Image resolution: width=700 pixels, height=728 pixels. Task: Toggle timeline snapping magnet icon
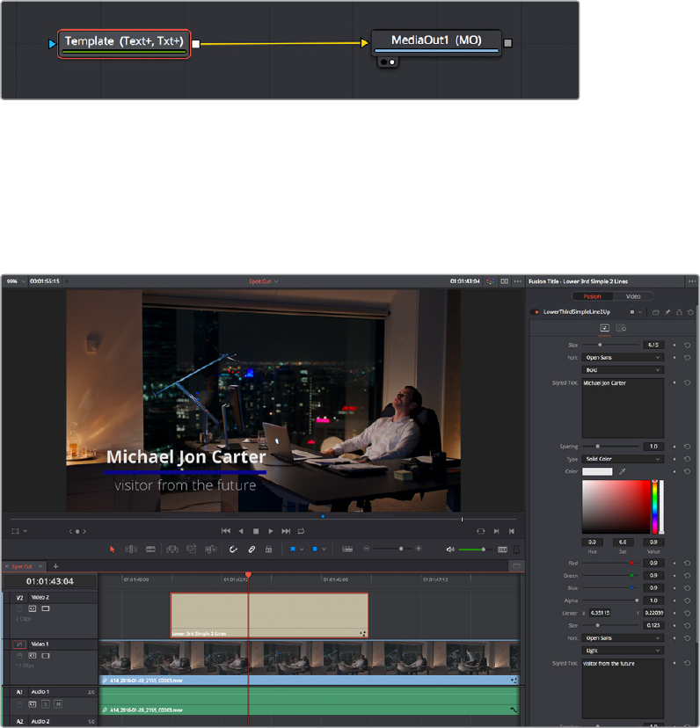[x=233, y=550]
